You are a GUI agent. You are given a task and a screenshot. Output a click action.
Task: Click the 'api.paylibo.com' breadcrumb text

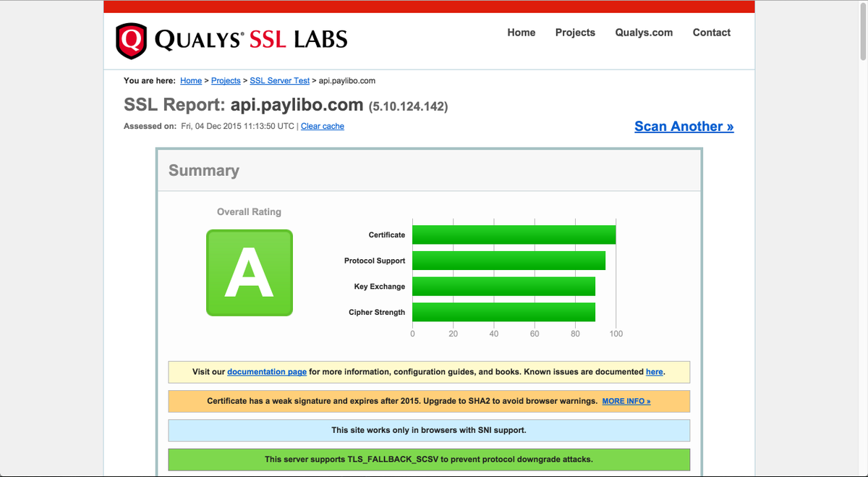(x=347, y=81)
